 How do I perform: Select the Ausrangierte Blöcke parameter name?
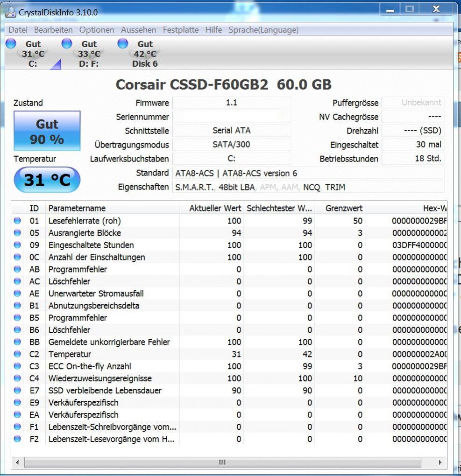click(85, 233)
